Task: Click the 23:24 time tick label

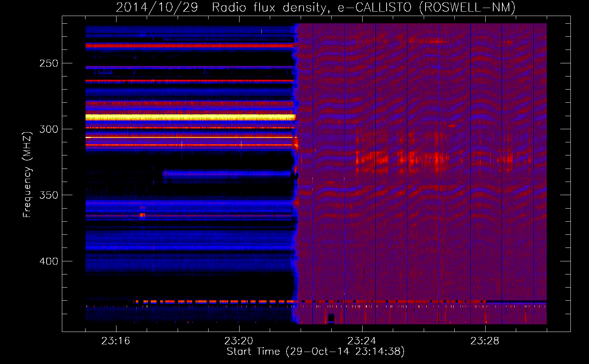Action: coord(362,341)
